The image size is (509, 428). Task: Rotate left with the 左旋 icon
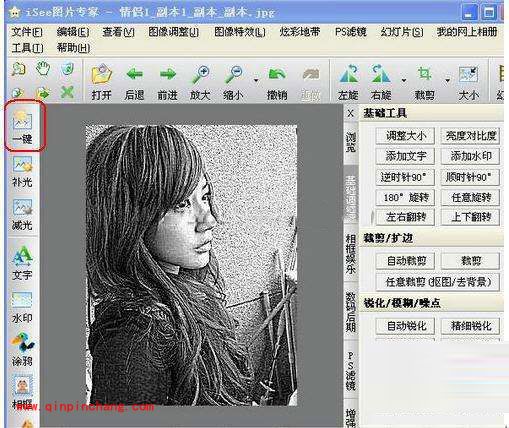[x=348, y=82]
